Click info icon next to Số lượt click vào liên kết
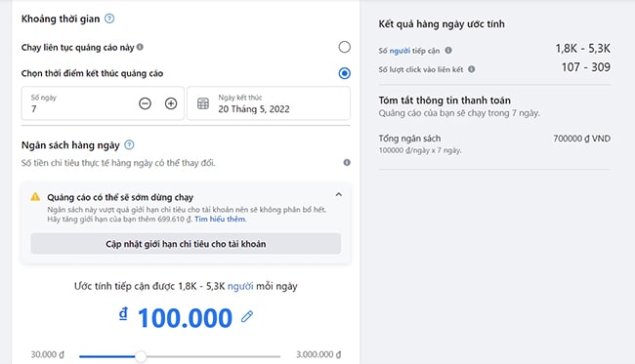The height and width of the screenshot is (364, 635). pyautogui.click(x=472, y=69)
